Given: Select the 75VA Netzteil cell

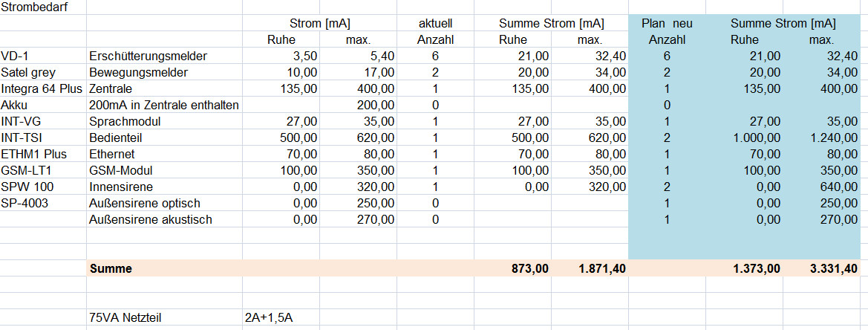Looking at the screenshot, I should pyautogui.click(x=125, y=318).
